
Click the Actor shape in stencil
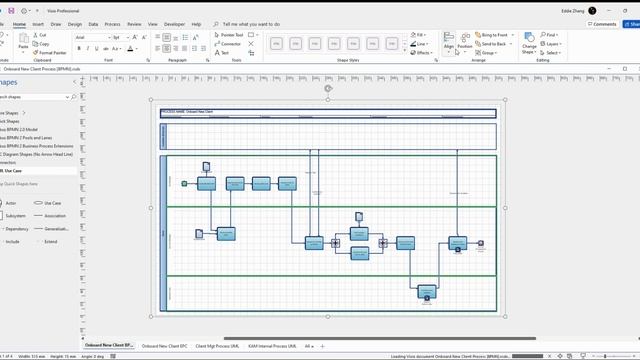[8, 203]
